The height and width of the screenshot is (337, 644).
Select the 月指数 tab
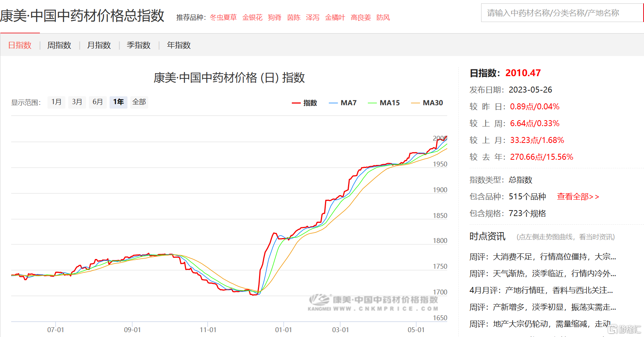[x=99, y=45]
